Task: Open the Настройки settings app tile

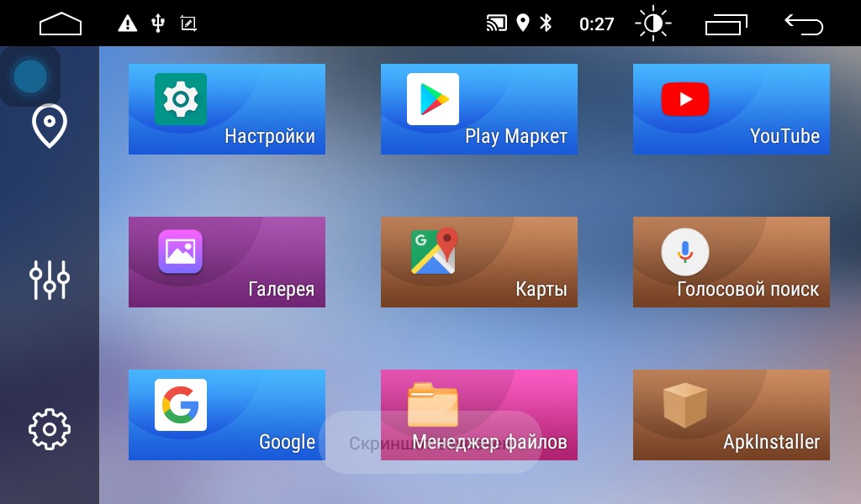Action: [x=227, y=109]
